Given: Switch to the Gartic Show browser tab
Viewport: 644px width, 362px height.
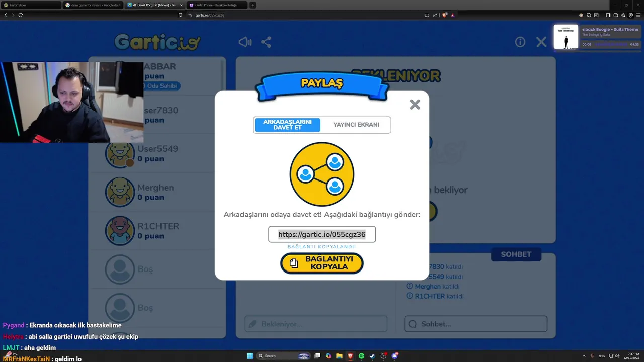Looking at the screenshot, I should point(30,5).
